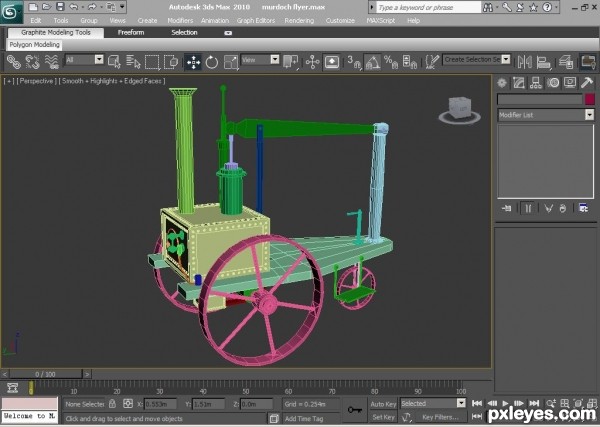Click the ViewCube in the viewport
This screenshot has width=600, height=427.
(460, 109)
